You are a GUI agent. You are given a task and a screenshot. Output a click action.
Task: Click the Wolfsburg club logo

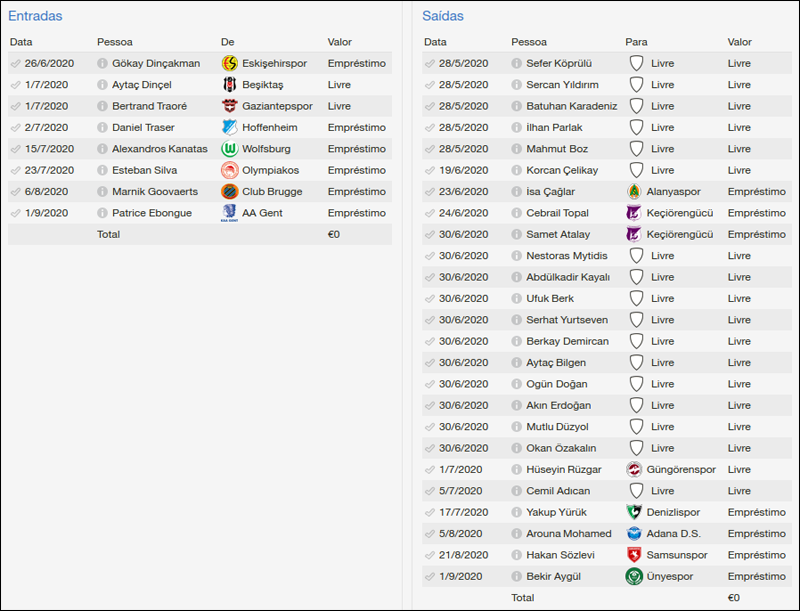pyautogui.click(x=229, y=149)
